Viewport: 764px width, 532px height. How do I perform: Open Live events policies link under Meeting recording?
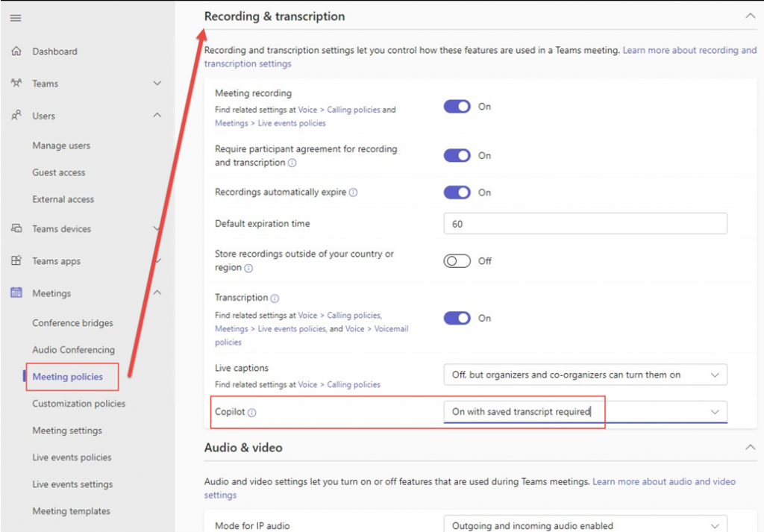[292, 123]
